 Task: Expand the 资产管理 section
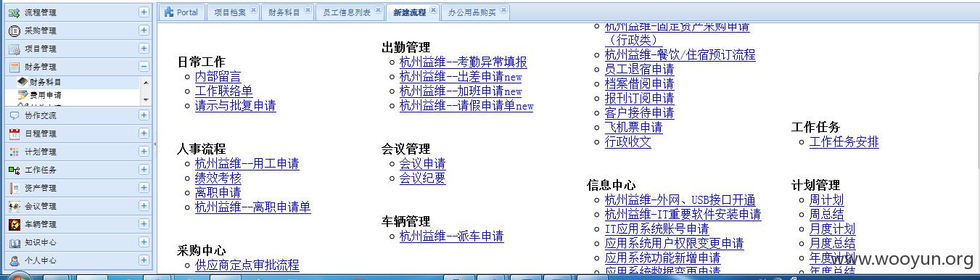coord(144,188)
